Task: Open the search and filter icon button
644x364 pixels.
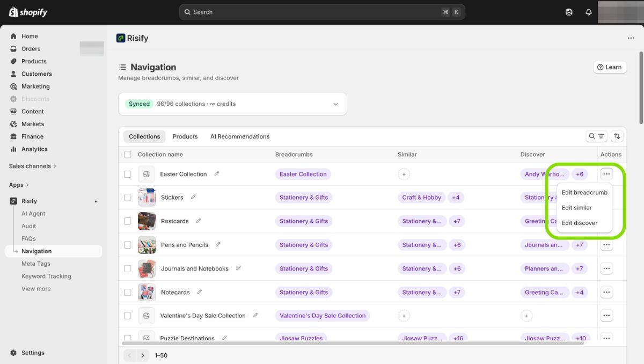Action: (x=596, y=136)
